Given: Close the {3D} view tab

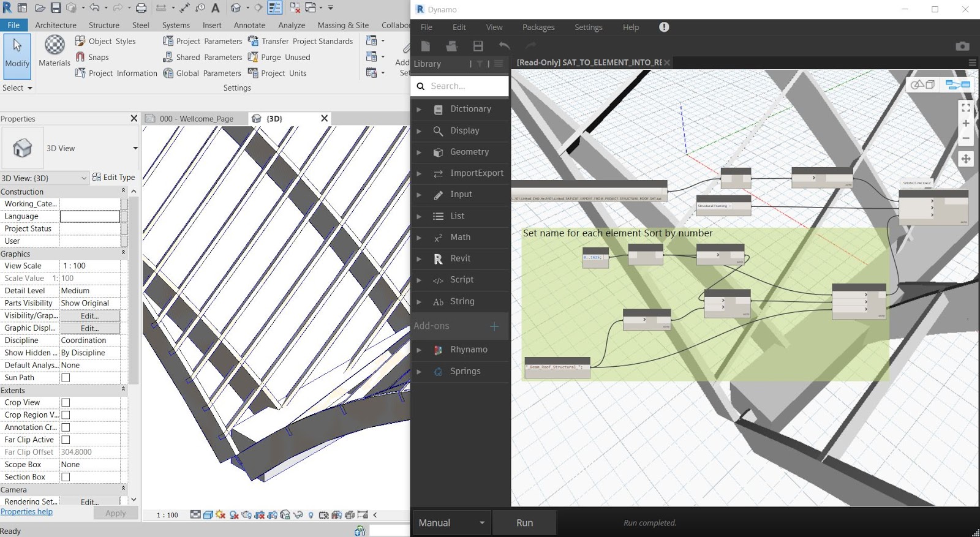Looking at the screenshot, I should click(325, 118).
